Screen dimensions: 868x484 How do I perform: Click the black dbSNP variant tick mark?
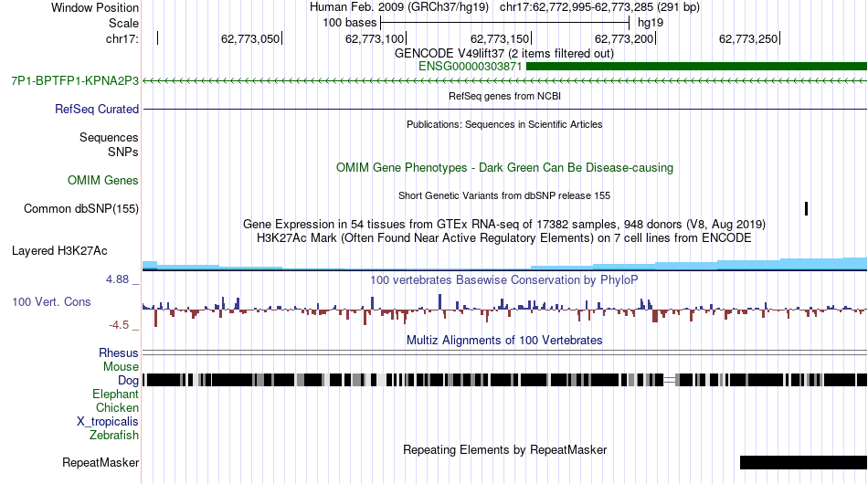[806, 208]
